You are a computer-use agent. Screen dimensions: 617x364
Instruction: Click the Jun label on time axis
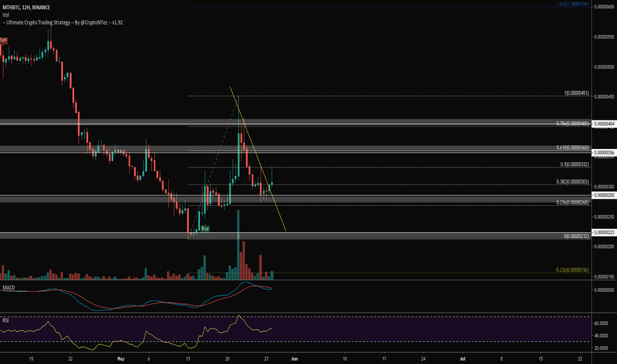[294, 359]
